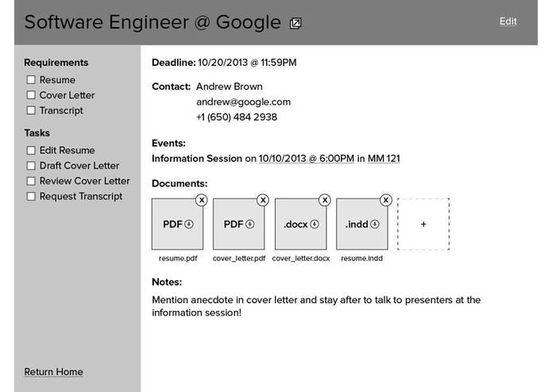Remove resume.pdf with its X button
The width and height of the screenshot is (552, 392).
pyautogui.click(x=202, y=201)
